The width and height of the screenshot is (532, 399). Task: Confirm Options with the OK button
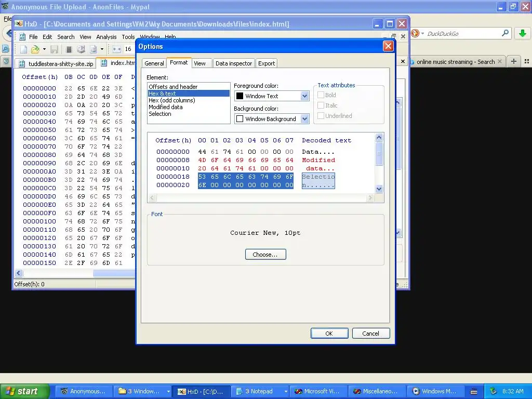tap(329, 334)
